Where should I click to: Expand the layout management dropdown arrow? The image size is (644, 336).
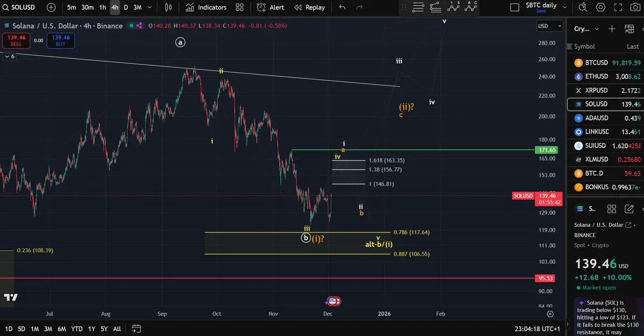point(565,8)
